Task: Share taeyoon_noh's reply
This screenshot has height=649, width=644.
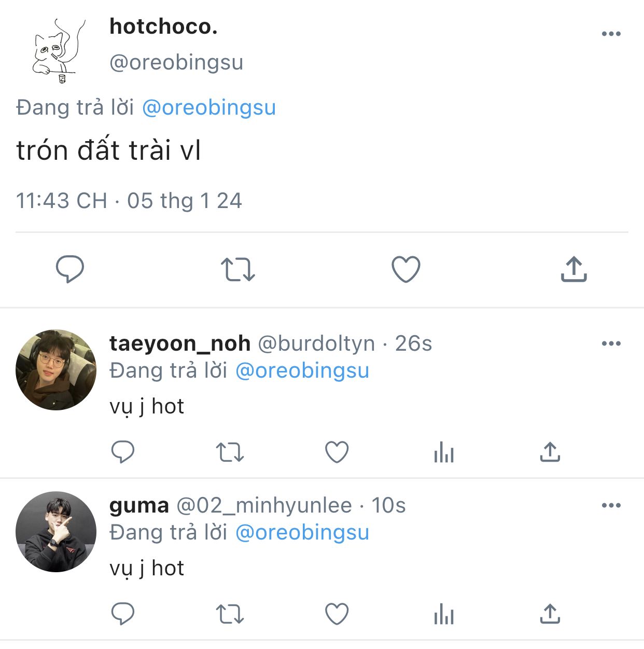Action: (x=550, y=452)
